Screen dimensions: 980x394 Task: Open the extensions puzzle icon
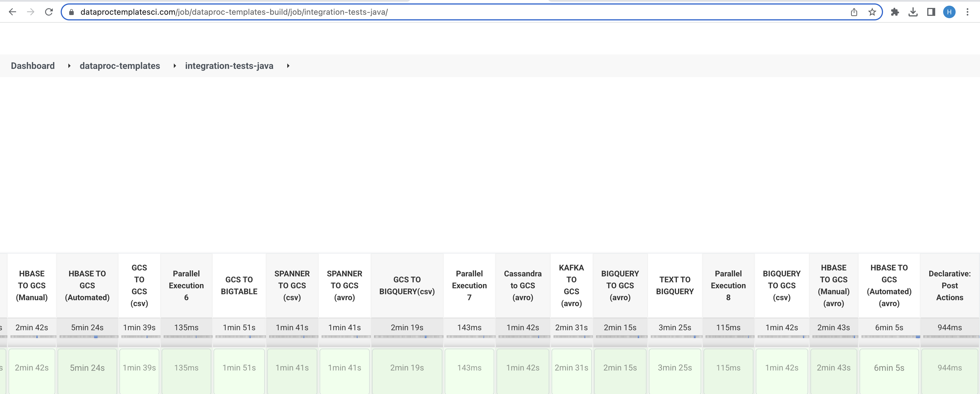(x=895, y=12)
